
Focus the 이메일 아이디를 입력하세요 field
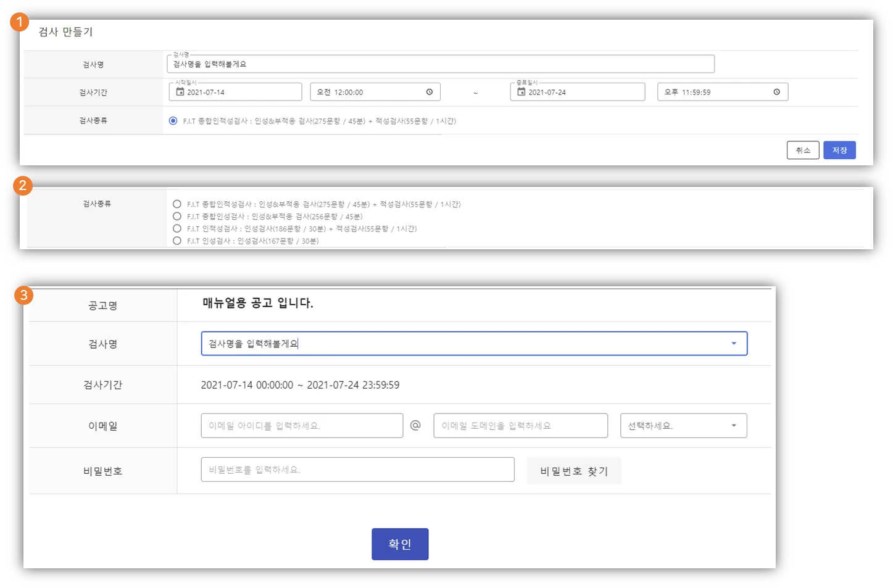click(302, 426)
